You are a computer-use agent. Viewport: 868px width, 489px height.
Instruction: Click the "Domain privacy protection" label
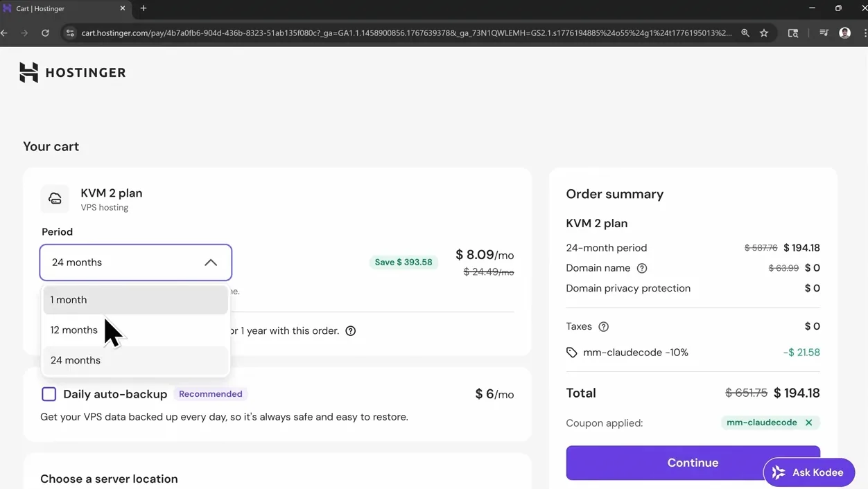(x=628, y=288)
